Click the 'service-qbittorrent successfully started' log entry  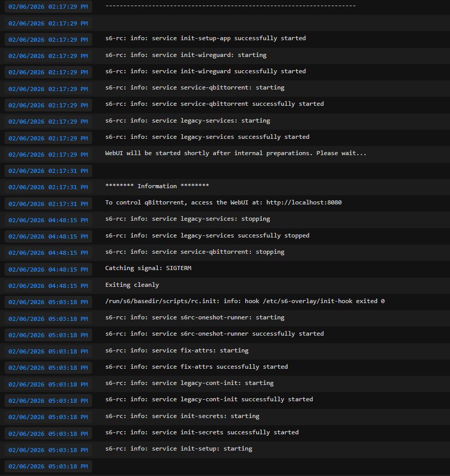point(214,104)
